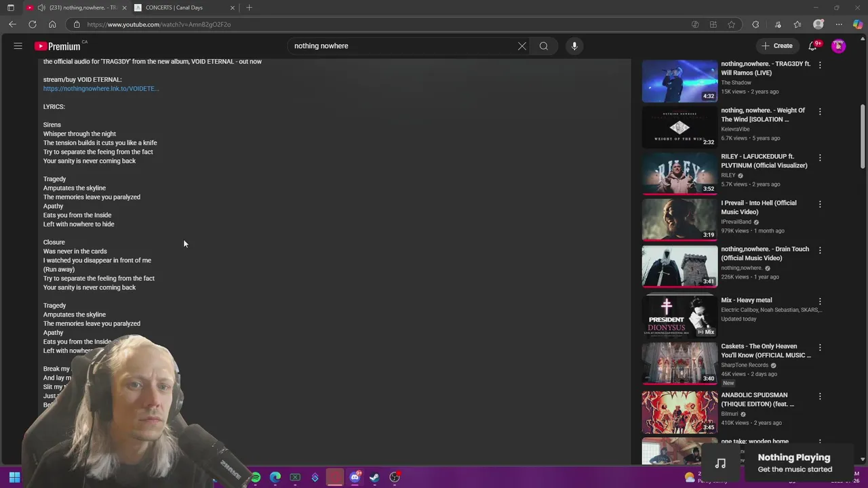Open I Prevail - Into Hell title

click(x=759, y=207)
